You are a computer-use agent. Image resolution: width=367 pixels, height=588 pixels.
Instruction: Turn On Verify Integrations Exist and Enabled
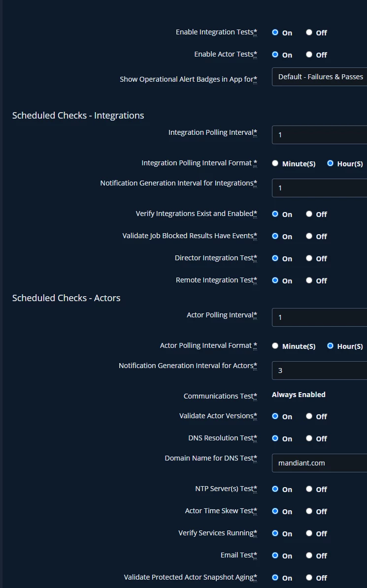tap(275, 214)
